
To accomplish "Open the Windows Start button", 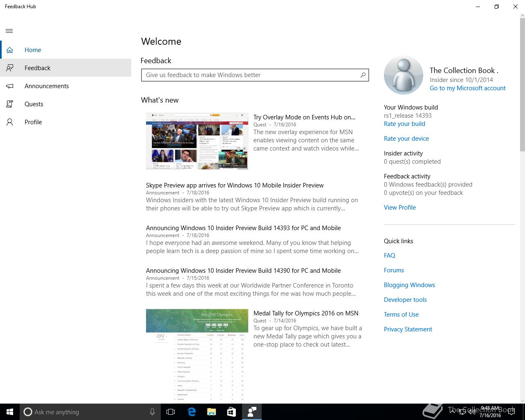I will tap(10, 412).
